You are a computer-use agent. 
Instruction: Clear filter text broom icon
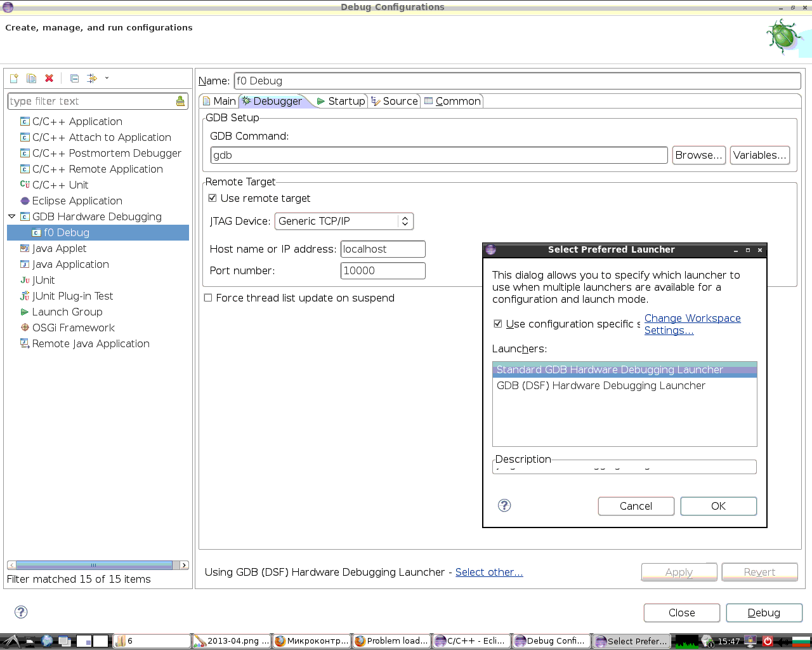point(180,101)
